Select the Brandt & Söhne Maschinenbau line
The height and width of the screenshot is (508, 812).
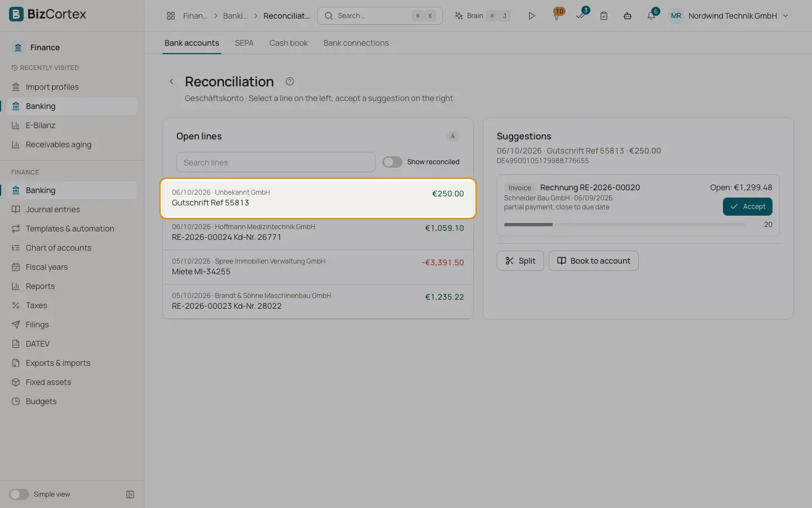[318, 301]
